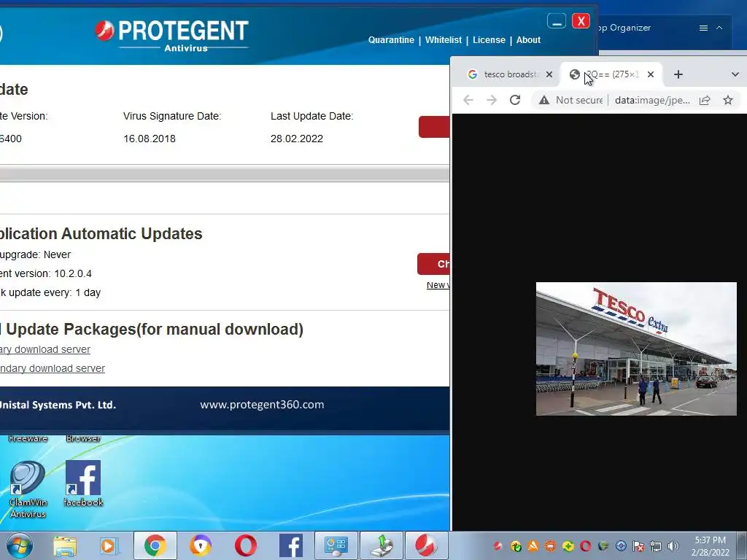Open the green arrow drive installer taskbar icon

(381, 545)
